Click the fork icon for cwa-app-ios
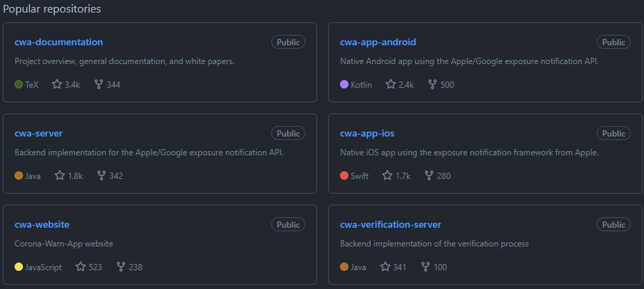Image resolution: width=644 pixels, height=289 pixels. [x=428, y=176]
